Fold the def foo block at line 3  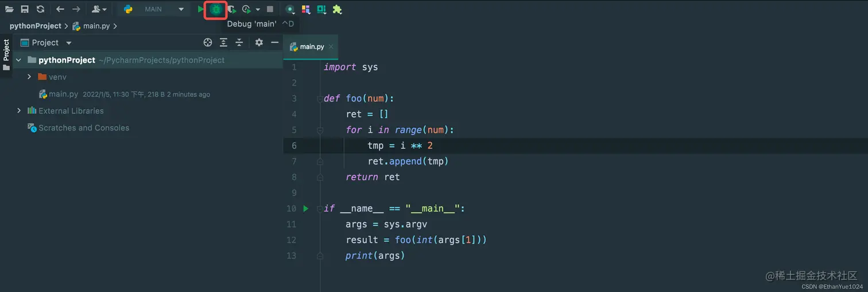(320, 99)
